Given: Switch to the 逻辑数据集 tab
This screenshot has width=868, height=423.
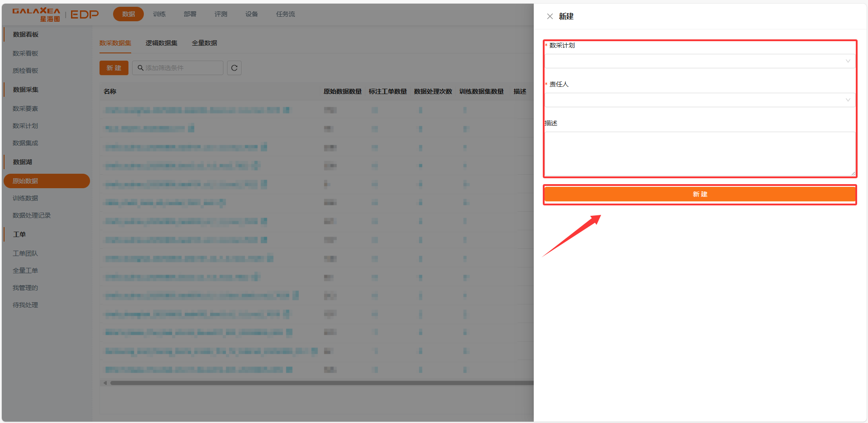Looking at the screenshot, I should pyautogui.click(x=161, y=43).
